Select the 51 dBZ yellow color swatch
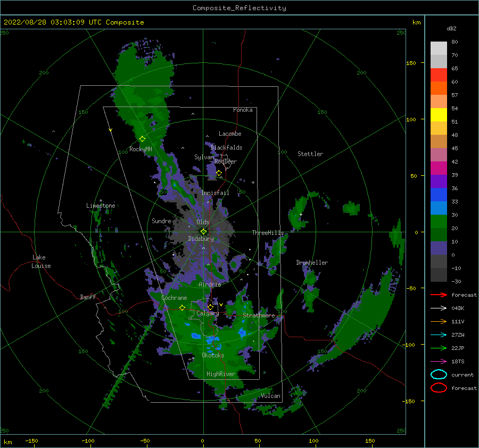The height and width of the screenshot is (448, 479). point(439,115)
